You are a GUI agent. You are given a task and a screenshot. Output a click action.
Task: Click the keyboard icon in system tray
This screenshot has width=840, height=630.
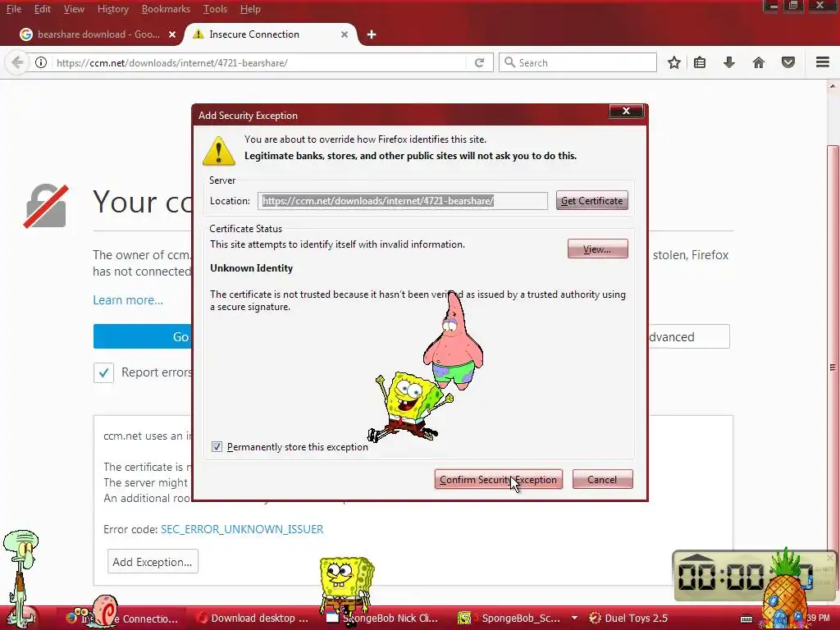tap(746, 619)
